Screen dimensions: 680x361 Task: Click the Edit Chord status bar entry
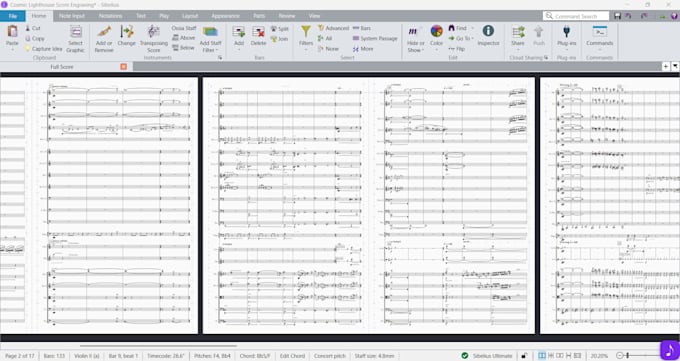(292, 356)
